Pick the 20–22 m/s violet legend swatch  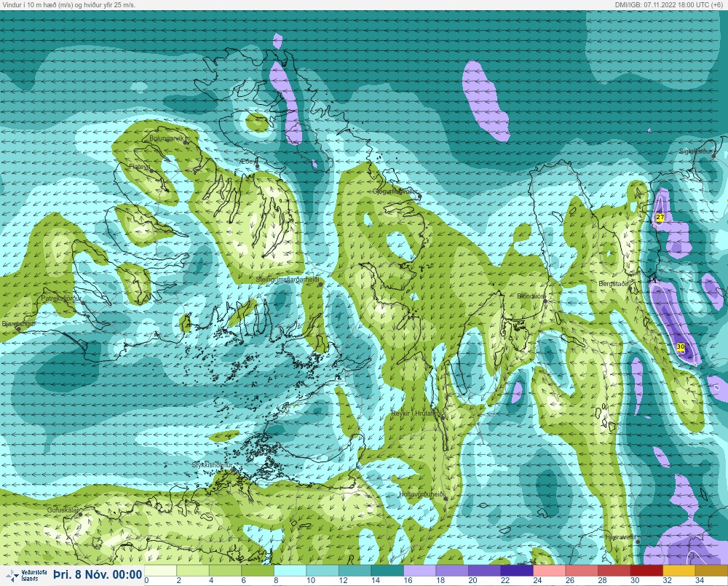(485, 571)
